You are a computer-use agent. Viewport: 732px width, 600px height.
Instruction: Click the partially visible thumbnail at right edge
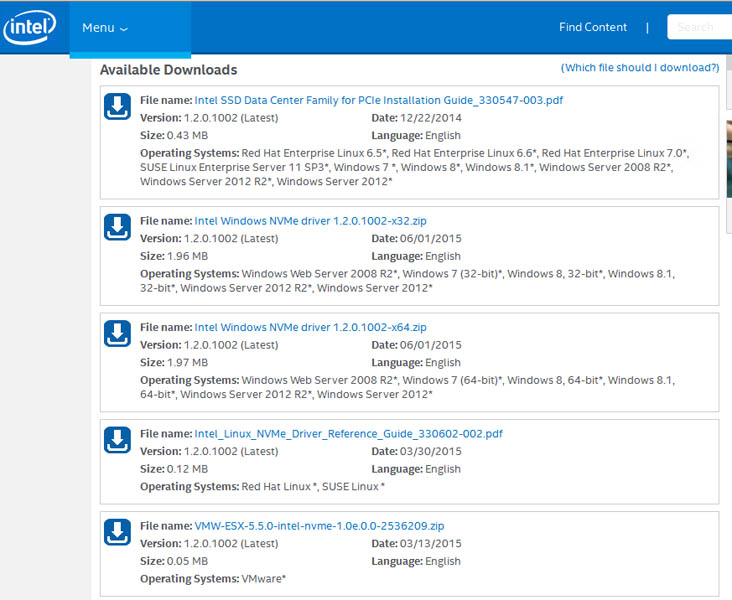pos(728,158)
